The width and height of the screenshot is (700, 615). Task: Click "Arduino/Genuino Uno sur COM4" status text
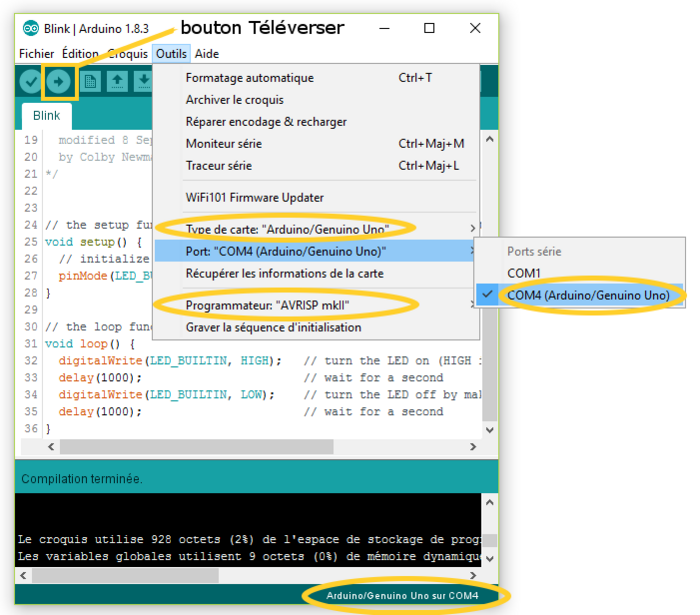(x=402, y=596)
